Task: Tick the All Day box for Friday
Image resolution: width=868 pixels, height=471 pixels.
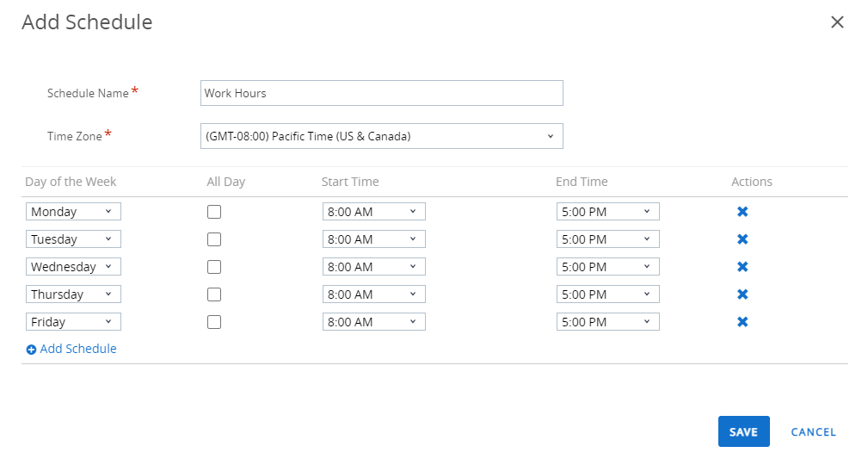Action: [214, 322]
